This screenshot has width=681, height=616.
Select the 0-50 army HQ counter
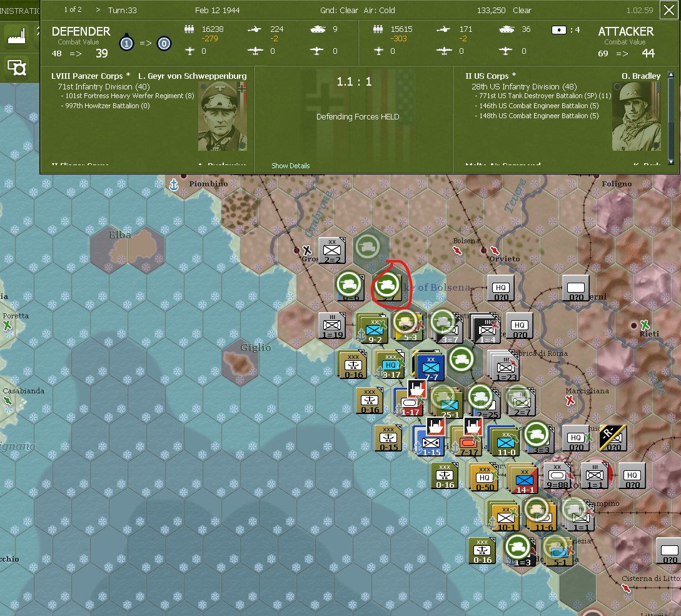click(x=484, y=478)
